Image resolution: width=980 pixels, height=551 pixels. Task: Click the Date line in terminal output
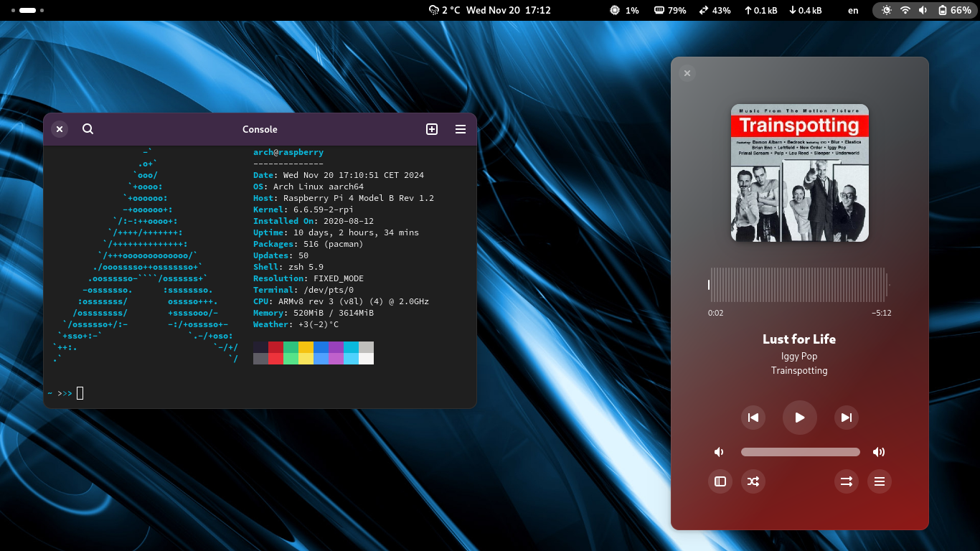point(339,175)
